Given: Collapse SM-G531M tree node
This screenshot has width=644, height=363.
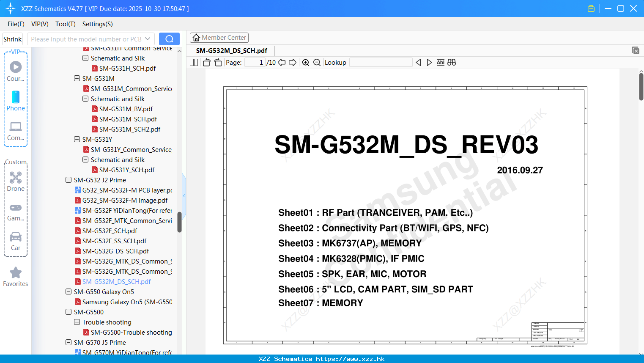Looking at the screenshot, I should pyautogui.click(x=77, y=78).
